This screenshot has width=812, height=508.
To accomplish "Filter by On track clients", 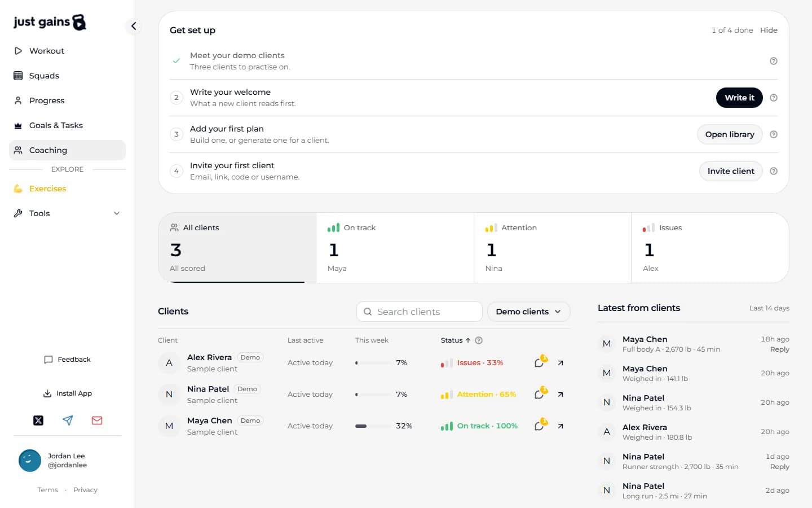I will pyautogui.click(x=395, y=248).
